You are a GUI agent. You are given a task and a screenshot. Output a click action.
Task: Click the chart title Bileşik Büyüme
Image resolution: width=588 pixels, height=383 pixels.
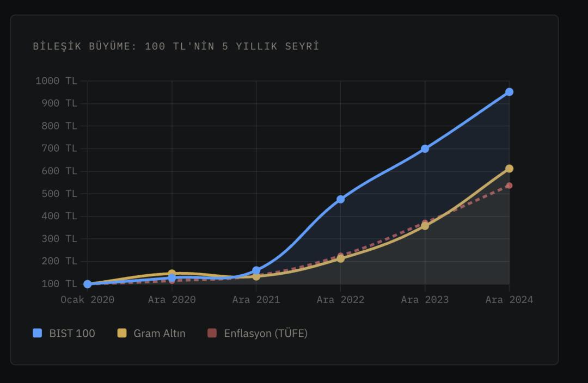pos(175,46)
